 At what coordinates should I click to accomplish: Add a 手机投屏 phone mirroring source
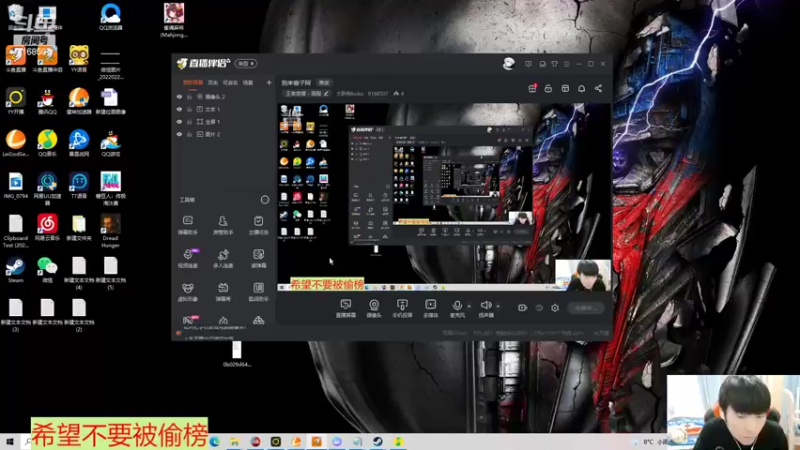[x=402, y=308]
